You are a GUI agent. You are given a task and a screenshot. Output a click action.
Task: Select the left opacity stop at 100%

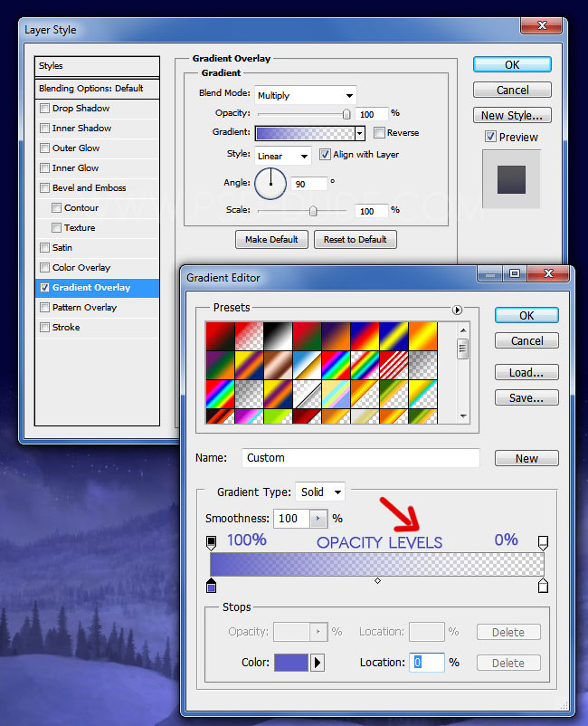click(x=211, y=542)
